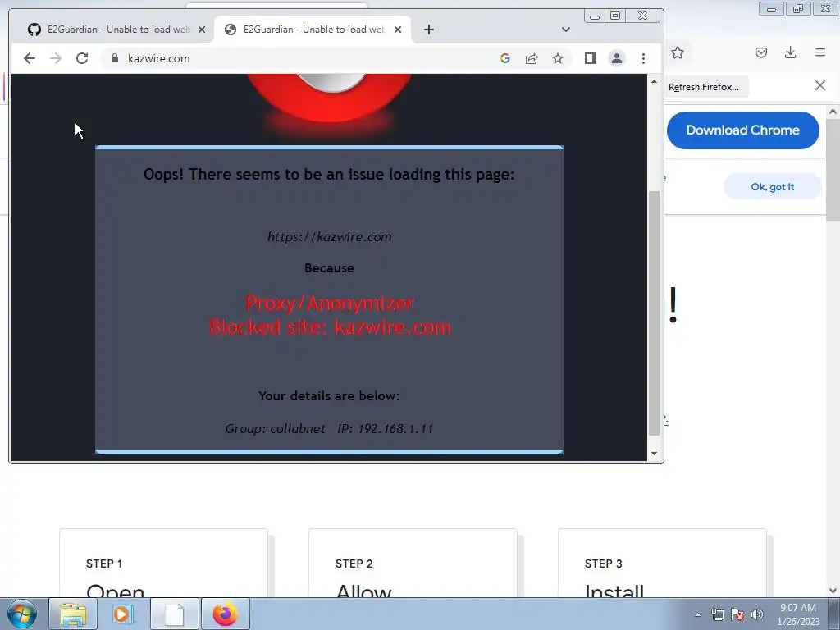This screenshot has width=840, height=630.
Task: Open the volume speaker tray icon
Action: point(757,614)
